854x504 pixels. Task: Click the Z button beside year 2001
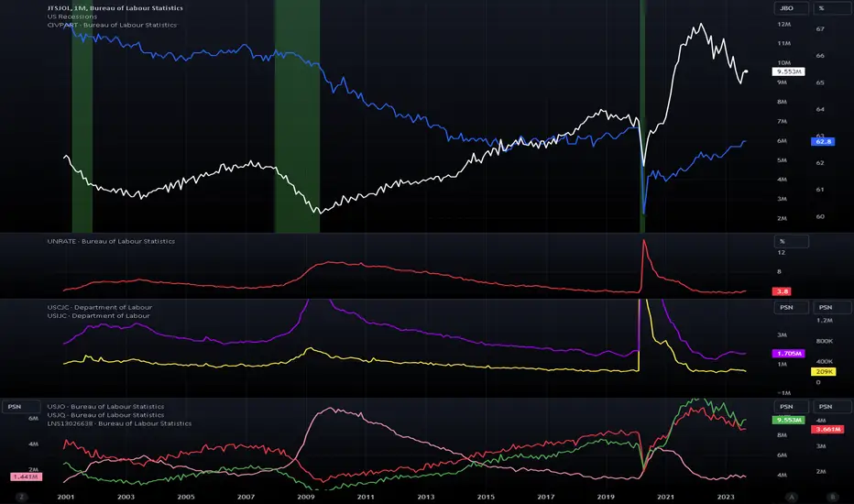[21, 497]
